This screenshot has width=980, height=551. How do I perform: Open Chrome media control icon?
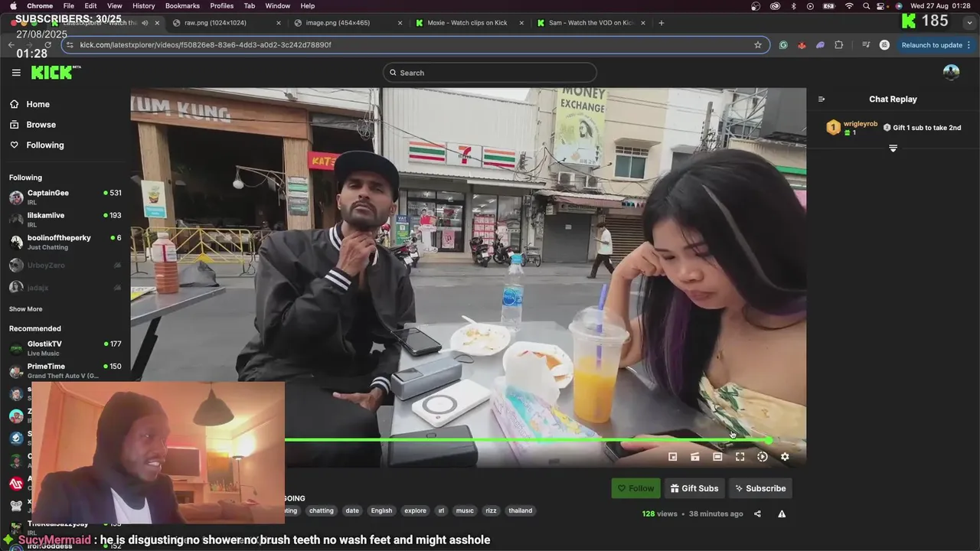tap(866, 45)
